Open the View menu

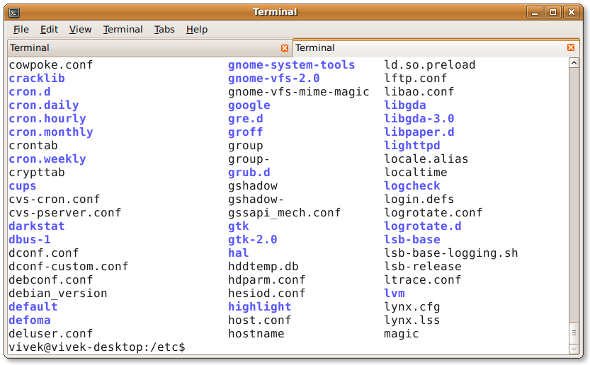coord(80,29)
